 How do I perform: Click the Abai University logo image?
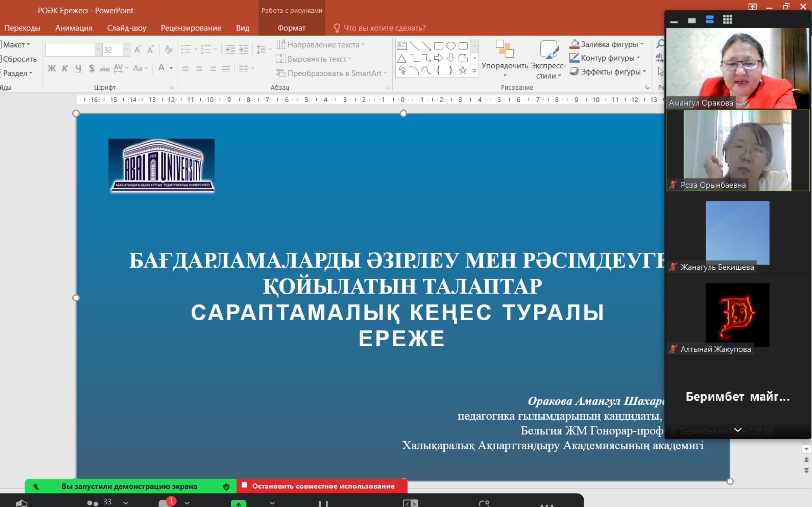pyautogui.click(x=161, y=166)
